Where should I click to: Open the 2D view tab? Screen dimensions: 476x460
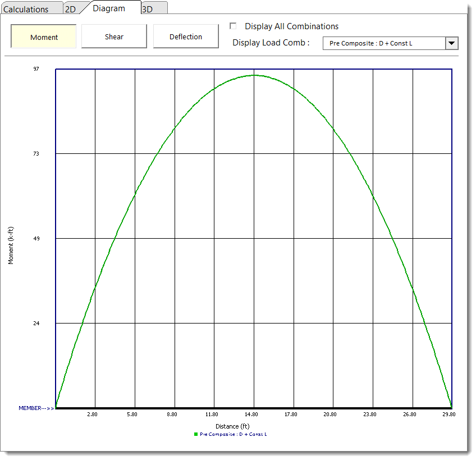(70, 9)
